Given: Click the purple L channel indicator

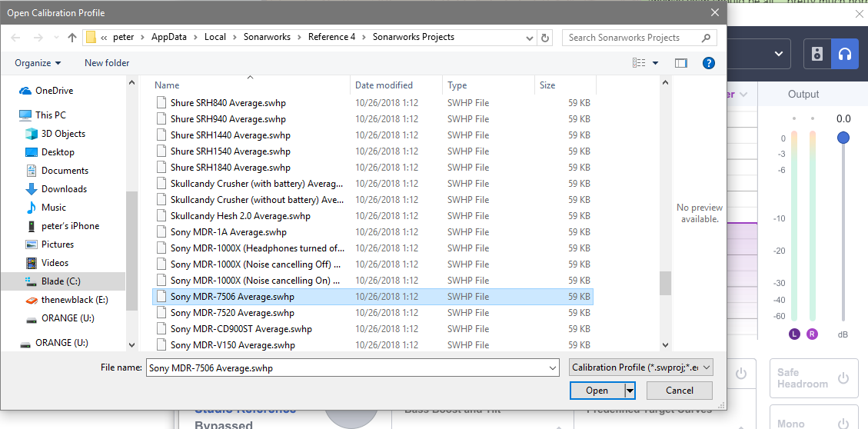Looking at the screenshot, I should pyautogui.click(x=793, y=334).
